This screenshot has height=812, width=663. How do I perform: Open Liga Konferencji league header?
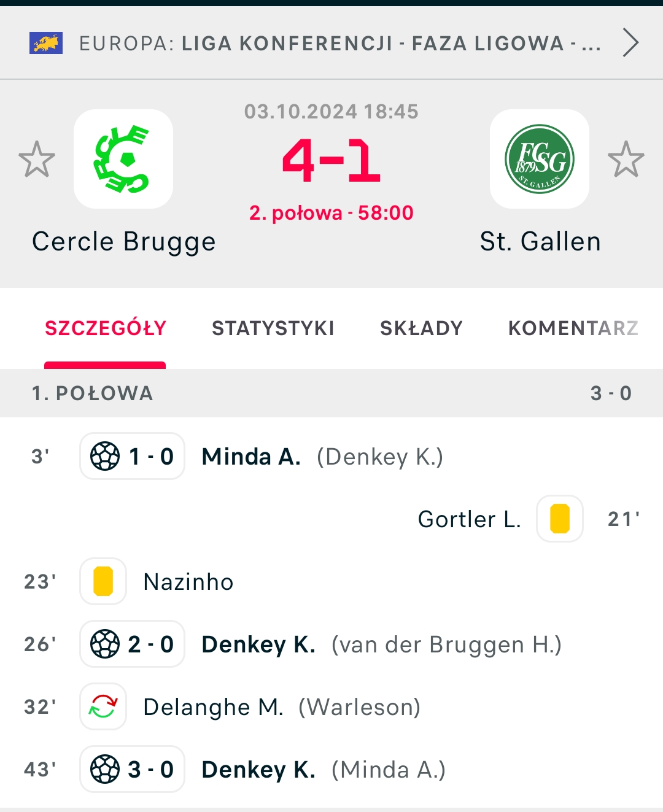(339, 44)
